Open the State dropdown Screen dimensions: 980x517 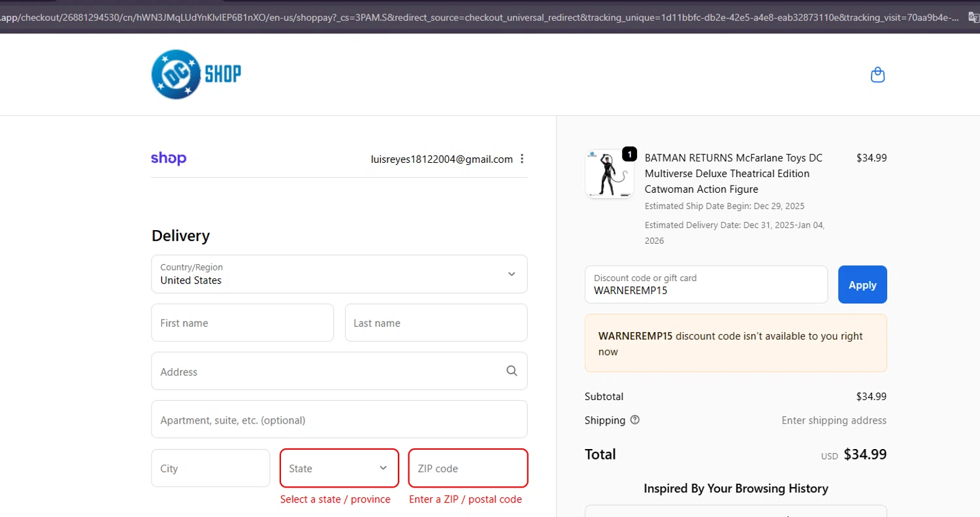pyautogui.click(x=339, y=468)
